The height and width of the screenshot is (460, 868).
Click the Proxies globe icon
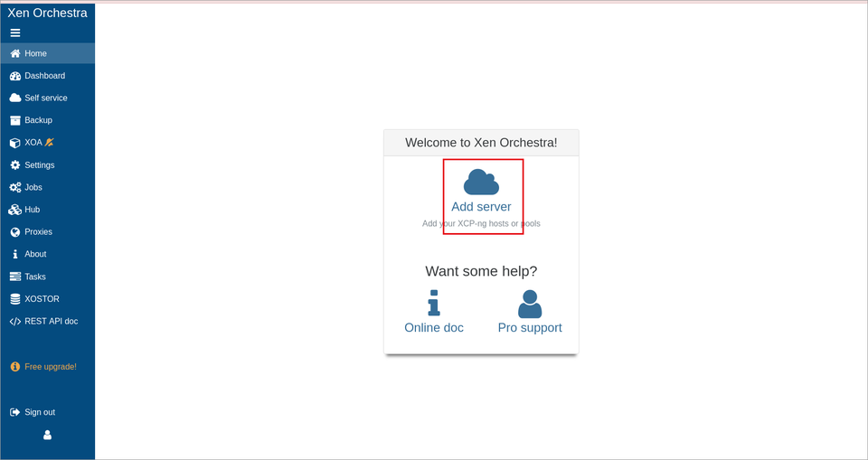point(15,232)
